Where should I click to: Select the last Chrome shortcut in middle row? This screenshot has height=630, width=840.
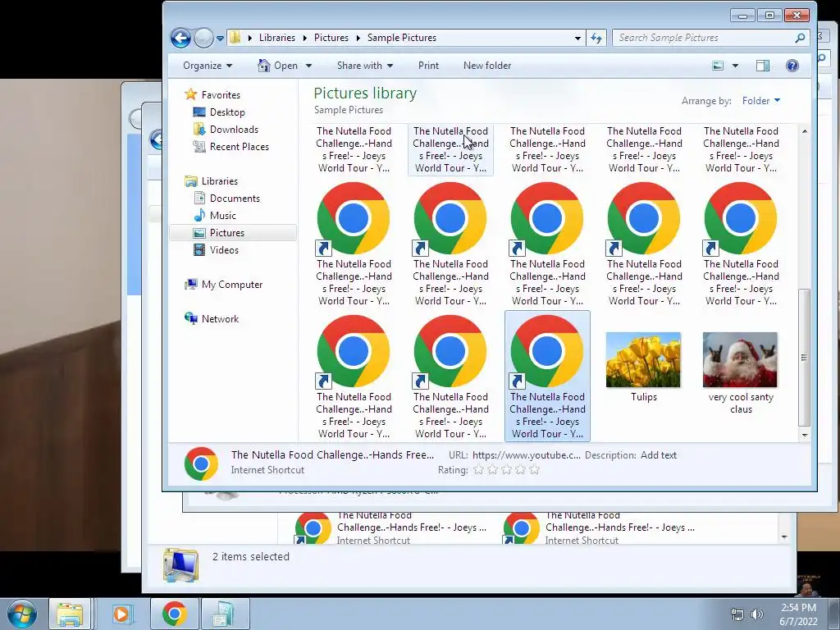(x=741, y=218)
